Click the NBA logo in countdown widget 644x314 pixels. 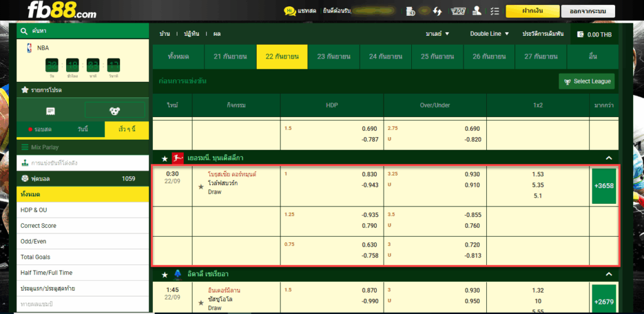29,48
